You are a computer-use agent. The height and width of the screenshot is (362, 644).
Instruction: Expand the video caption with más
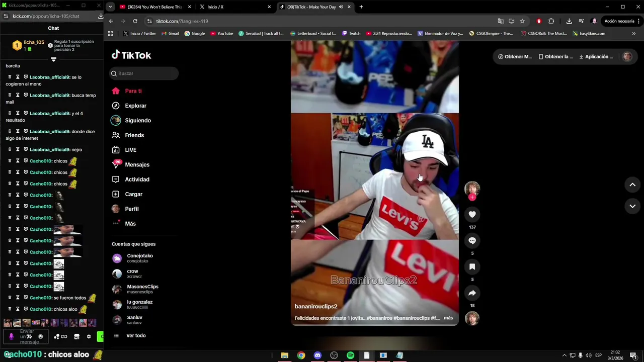click(448, 318)
